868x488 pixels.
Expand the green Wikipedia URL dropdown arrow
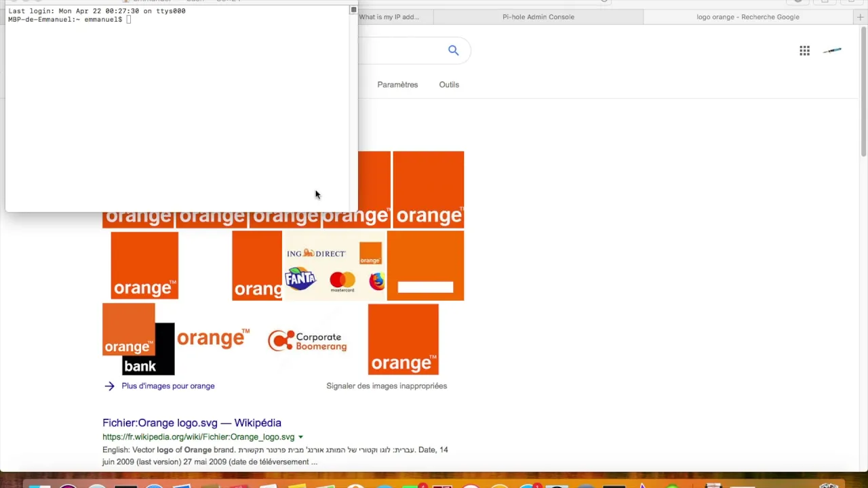[300, 437]
